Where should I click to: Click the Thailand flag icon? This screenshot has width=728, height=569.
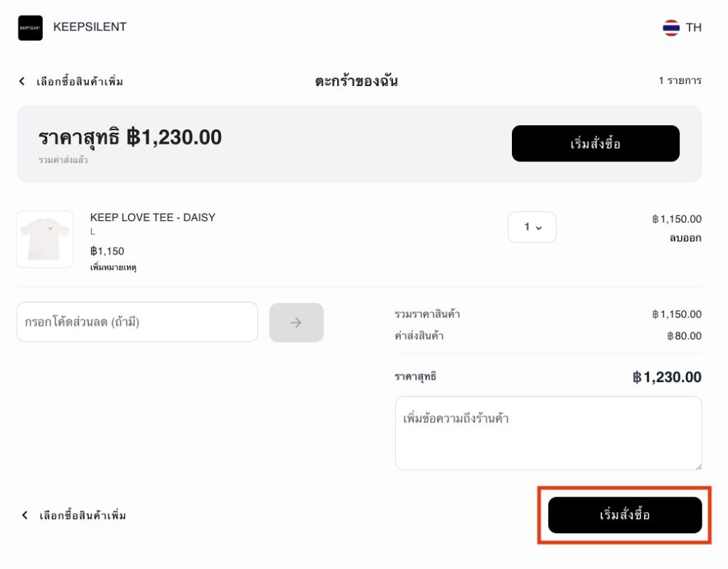tap(670, 28)
